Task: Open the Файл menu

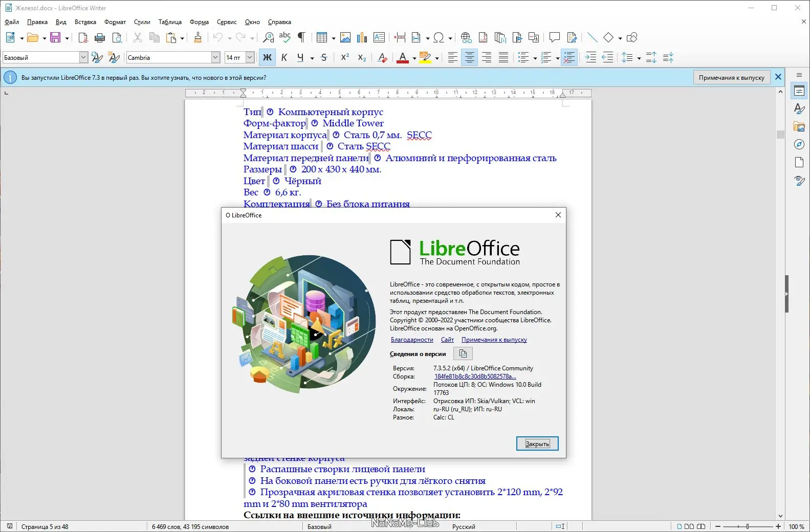Action: point(12,22)
